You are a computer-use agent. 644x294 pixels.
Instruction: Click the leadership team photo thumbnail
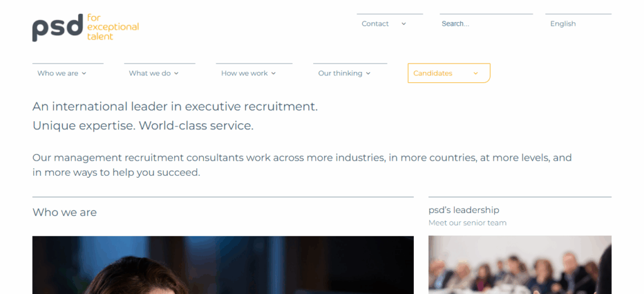pos(519,265)
